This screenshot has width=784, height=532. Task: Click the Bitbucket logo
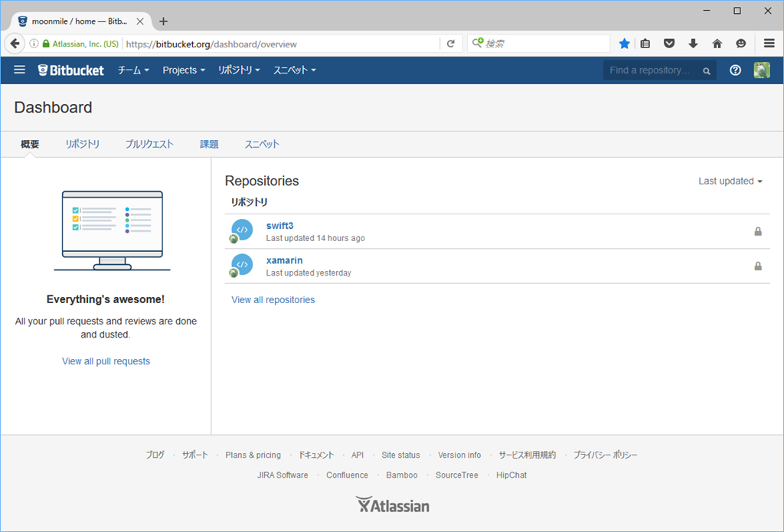point(71,70)
